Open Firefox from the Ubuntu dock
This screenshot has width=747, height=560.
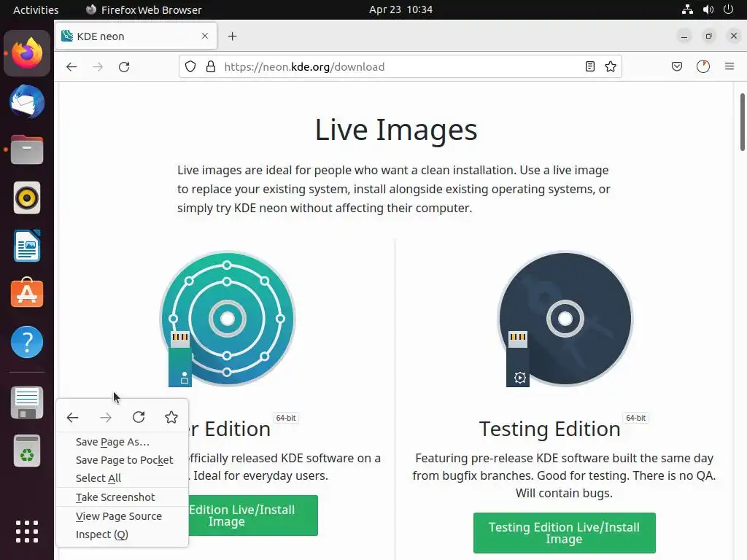(27, 53)
